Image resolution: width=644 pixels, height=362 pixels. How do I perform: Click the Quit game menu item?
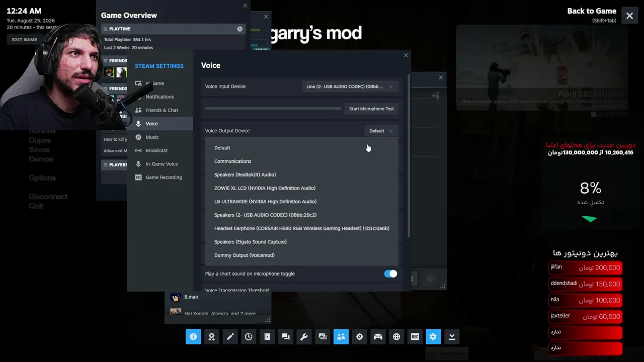click(36, 206)
